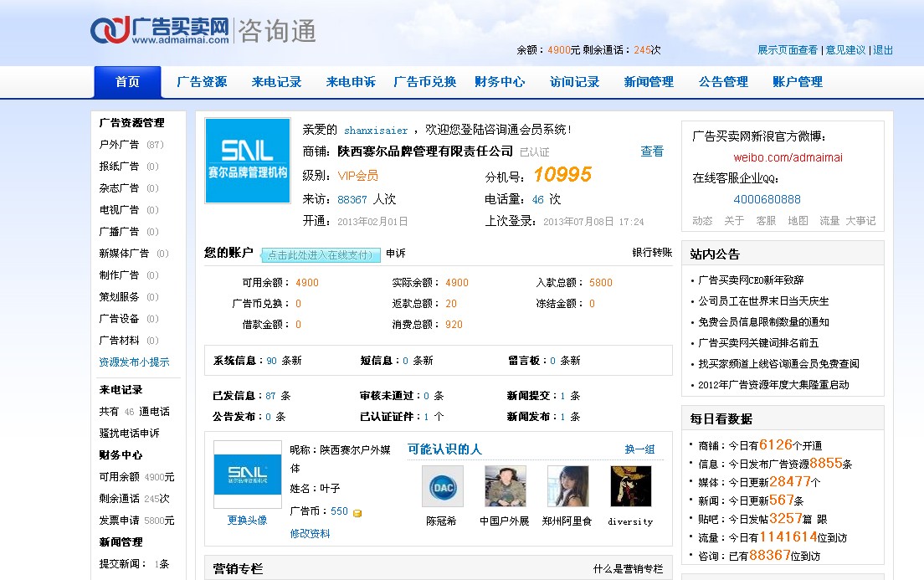Open weibo.com/admaimai link
The width and height of the screenshot is (924, 580).
pyautogui.click(x=788, y=158)
